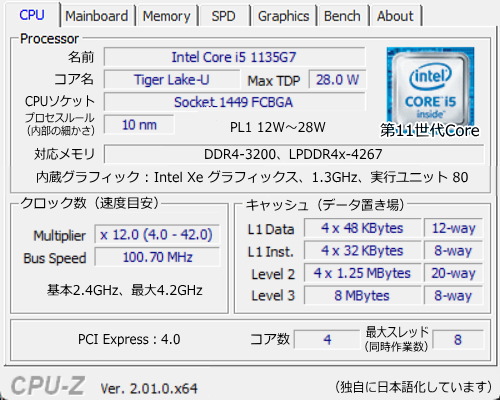Click the L1 Inst. 8-way field

(453, 251)
